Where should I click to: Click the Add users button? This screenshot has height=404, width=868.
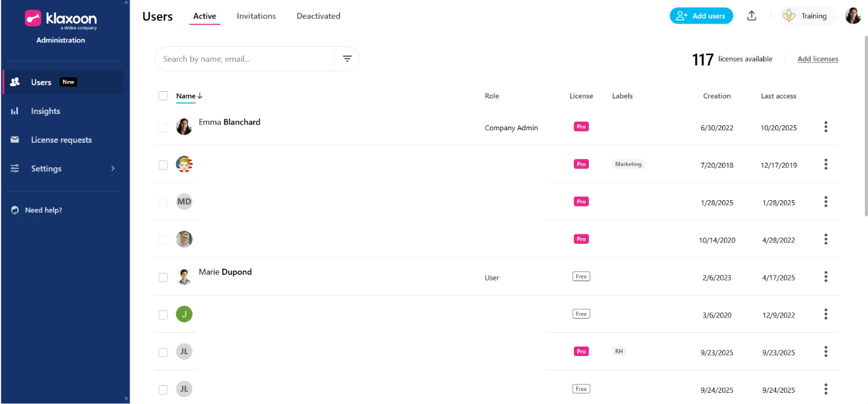click(701, 16)
